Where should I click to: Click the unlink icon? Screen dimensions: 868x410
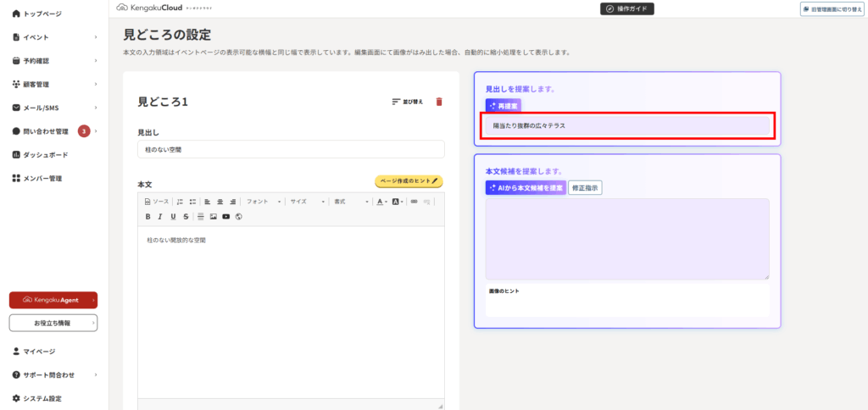426,202
